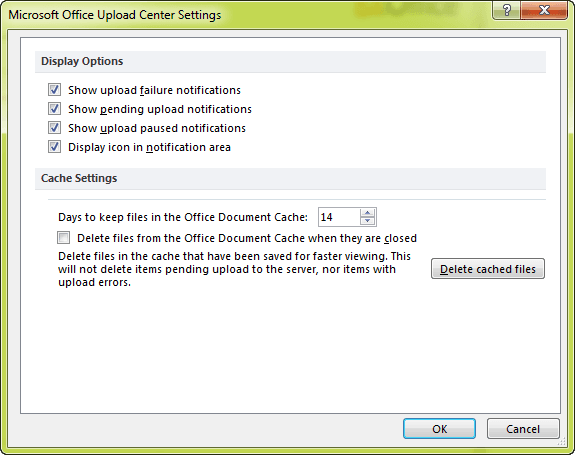The image size is (575, 455).
Task: Uncheck Display icon in notification area
Action: [54, 147]
